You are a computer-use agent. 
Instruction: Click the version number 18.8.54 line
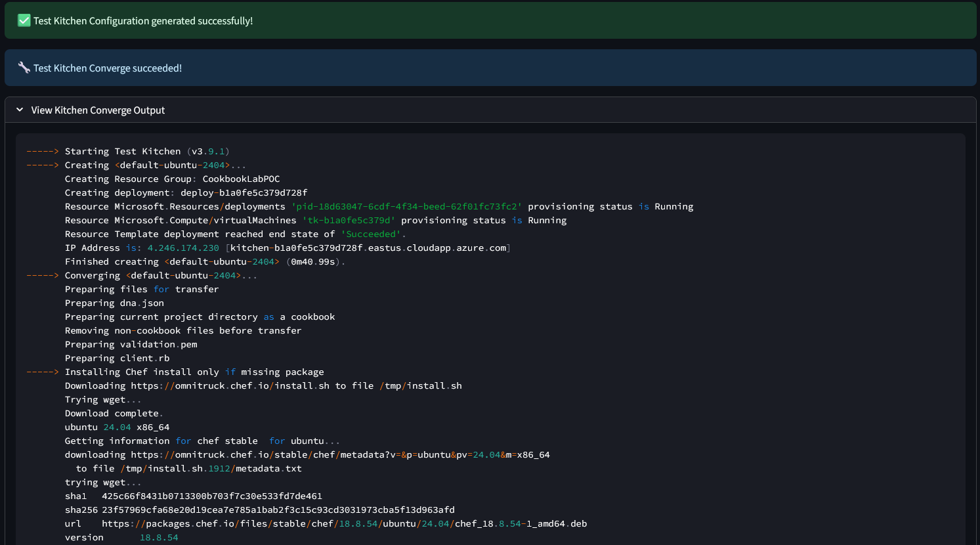tap(159, 538)
